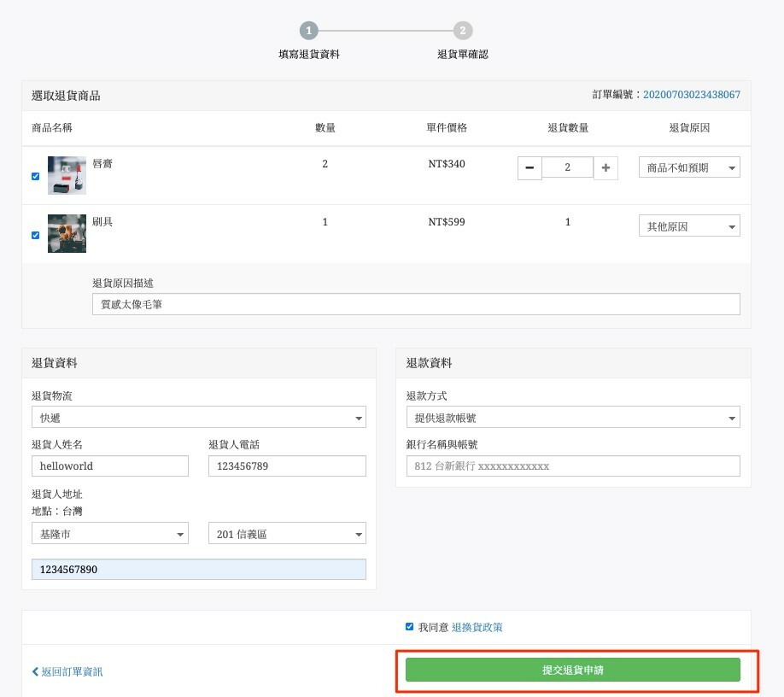Open the 退換貨政策 policy link
The height and width of the screenshot is (697, 784).
477,627
